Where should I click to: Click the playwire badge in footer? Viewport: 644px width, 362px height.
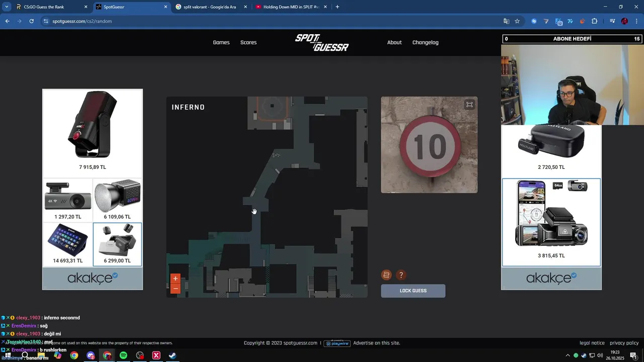click(x=337, y=343)
